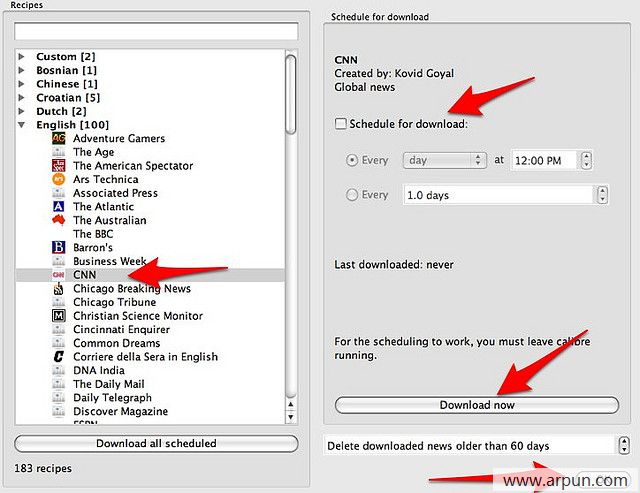Click the recipe search input field
Viewport: 640px width, 493px height.
[x=156, y=31]
